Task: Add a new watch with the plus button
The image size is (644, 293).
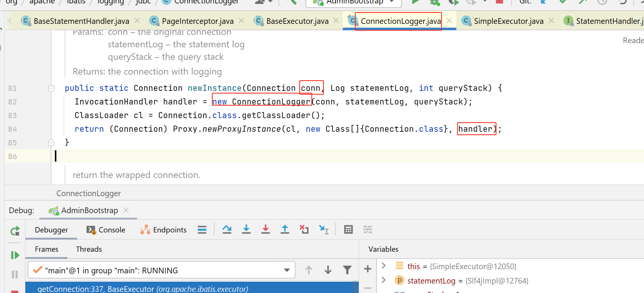Action: [367, 269]
